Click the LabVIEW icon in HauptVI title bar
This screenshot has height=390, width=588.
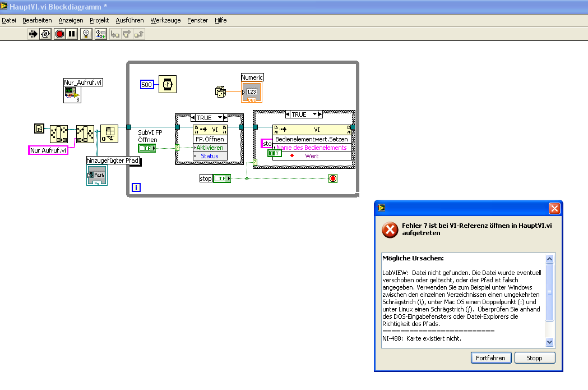[x=4, y=6]
